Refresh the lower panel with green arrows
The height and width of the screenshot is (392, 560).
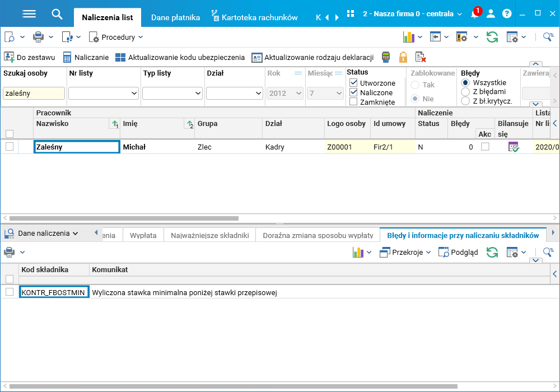pyautogui.click(x=492, y=252)
